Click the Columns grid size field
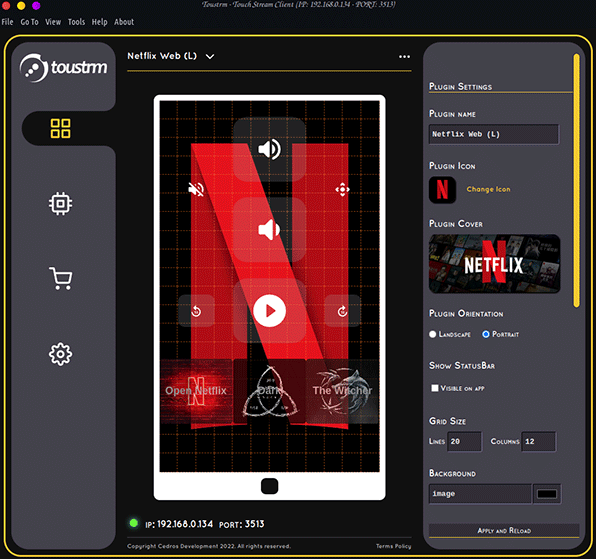The height and width of the screenshot is (559, 596). 539,441
